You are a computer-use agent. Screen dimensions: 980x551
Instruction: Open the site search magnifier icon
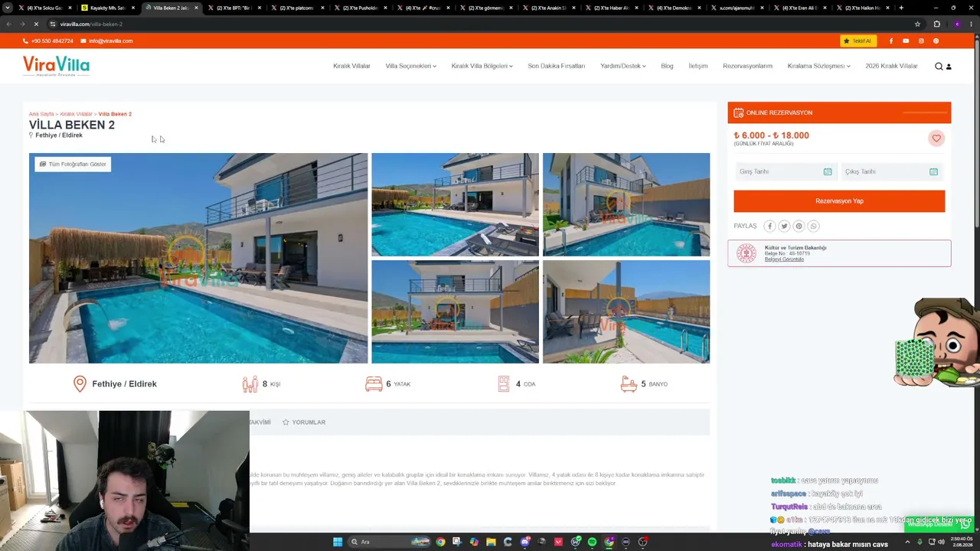click(x=939, y=67)
